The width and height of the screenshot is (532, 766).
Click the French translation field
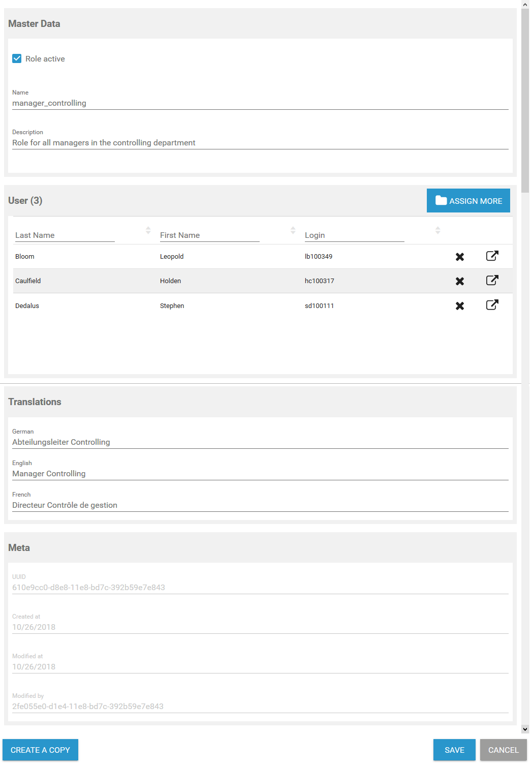[x=260, y=505]
